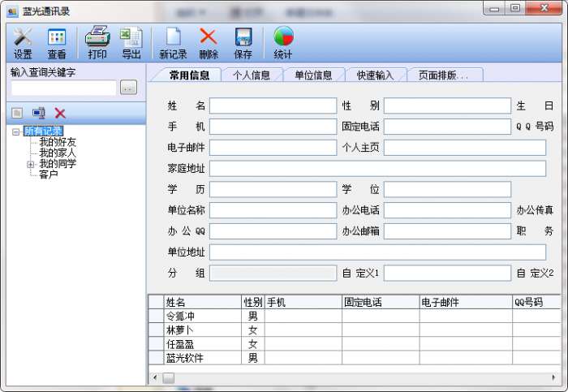The height and width of the screenshot is (392, 568).
Task: Switch to the 个人信息 tab
Action: pyautogui.click(x=252, y=75)
